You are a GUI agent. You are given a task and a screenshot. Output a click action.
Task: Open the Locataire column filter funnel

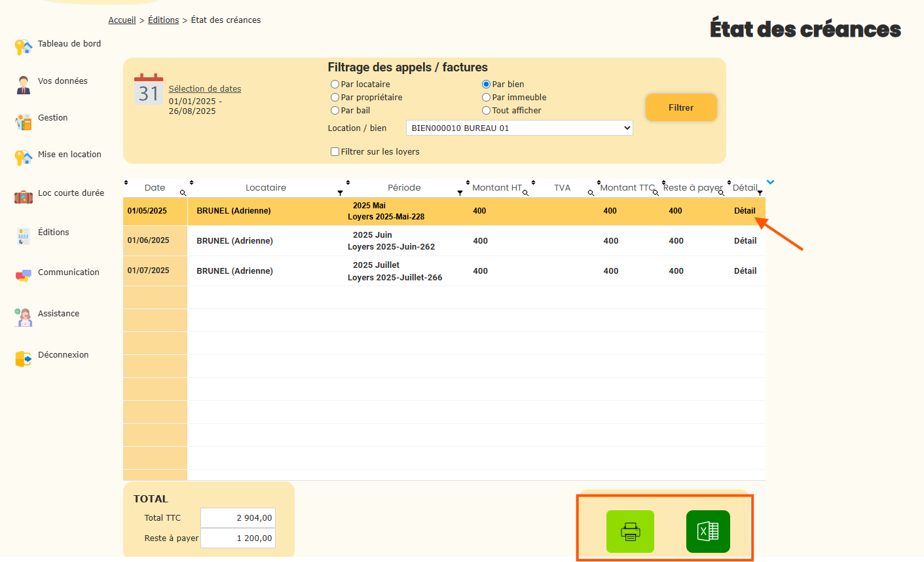[x=340, y=193]
